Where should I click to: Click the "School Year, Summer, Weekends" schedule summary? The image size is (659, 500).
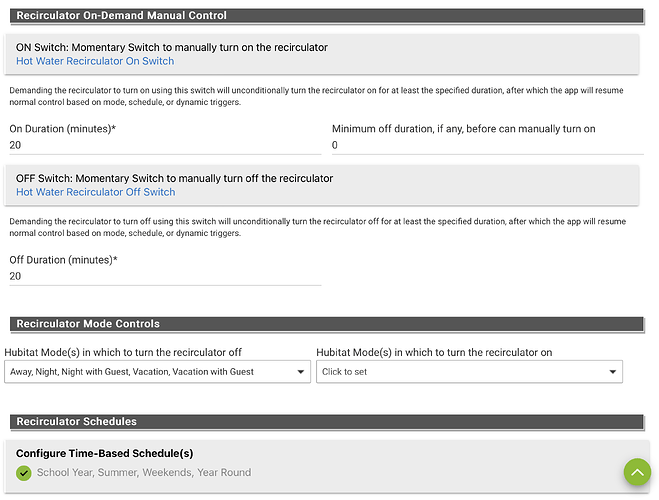pos(144,472)
